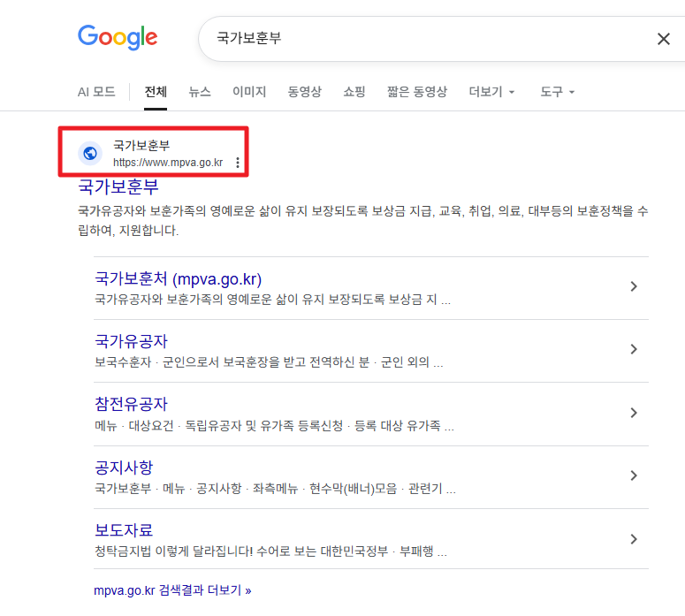This screenshot has width=685, height=616.
Task: Open the 이미지 tab
Action: coord(249,92)
